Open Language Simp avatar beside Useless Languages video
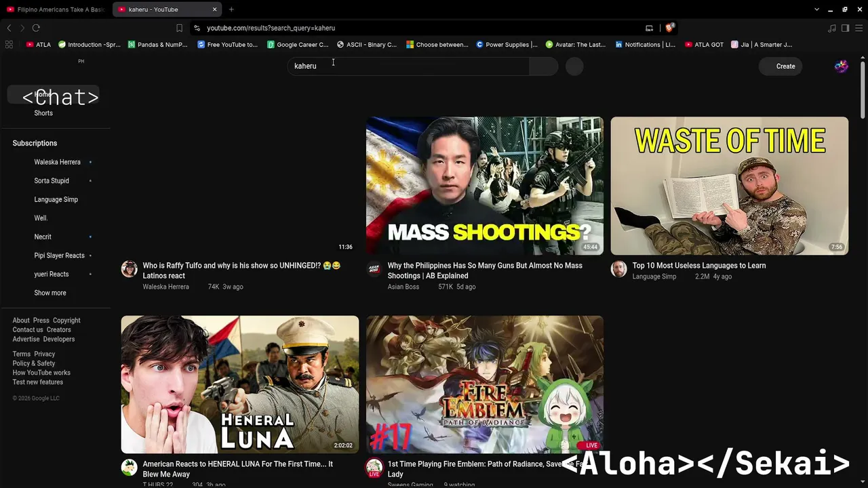Viewport: 868px width, 488px height. point(619,269)
